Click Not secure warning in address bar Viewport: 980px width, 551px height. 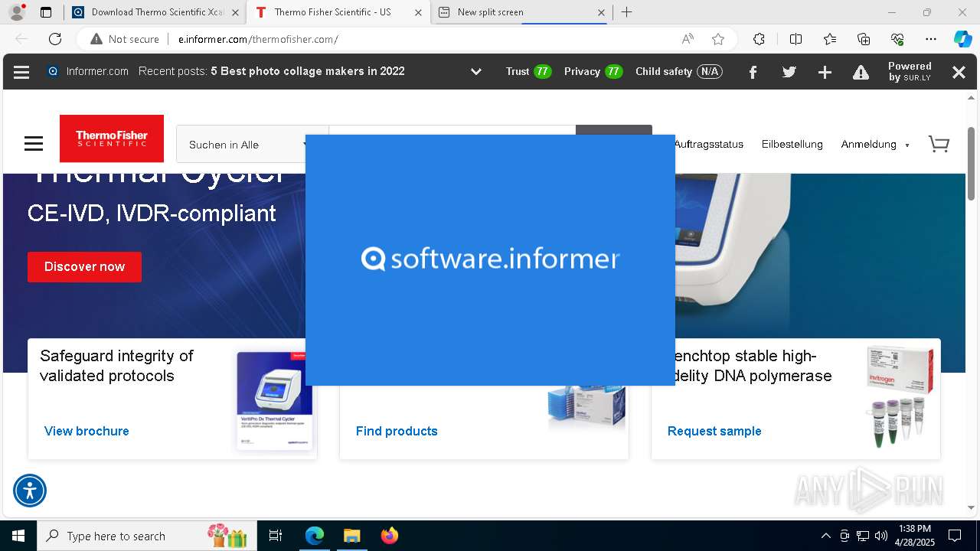[x=125, y=39]
